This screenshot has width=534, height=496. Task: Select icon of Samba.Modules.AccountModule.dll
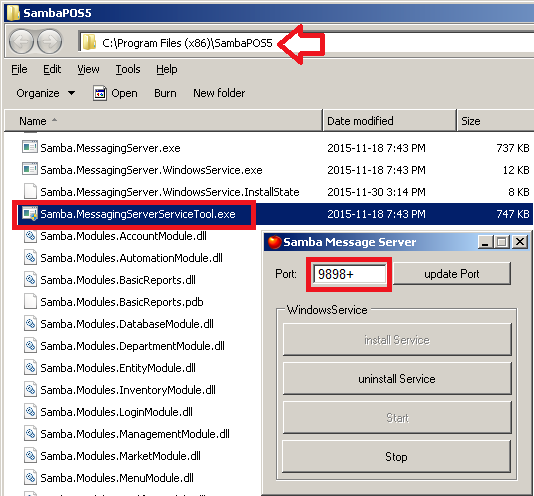coord(30,236)
